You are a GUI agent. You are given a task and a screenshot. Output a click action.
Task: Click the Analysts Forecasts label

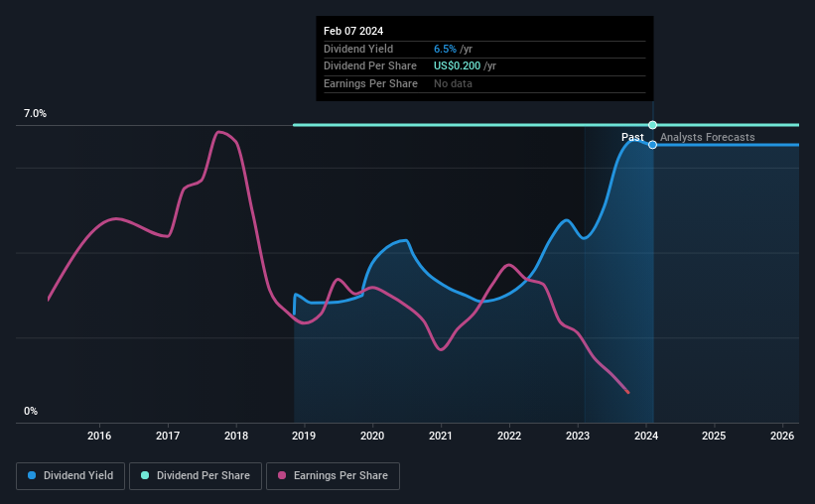click(708, 137)
